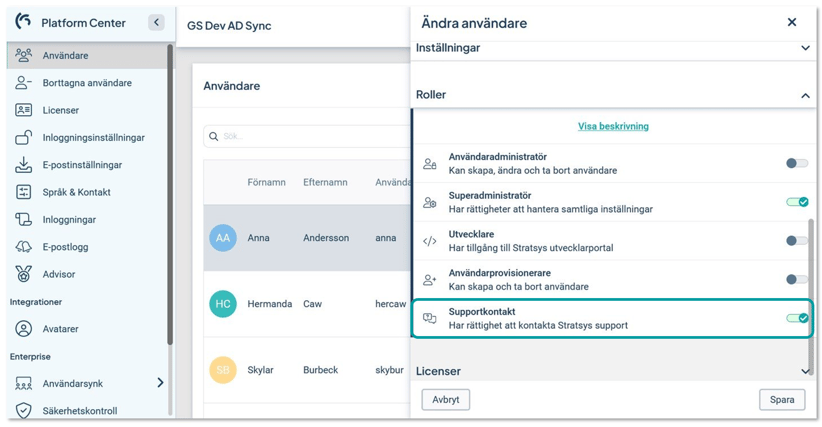This screenshot has height=427, width=822.
Task: Click the Spara button
Action: click(782, 399)
